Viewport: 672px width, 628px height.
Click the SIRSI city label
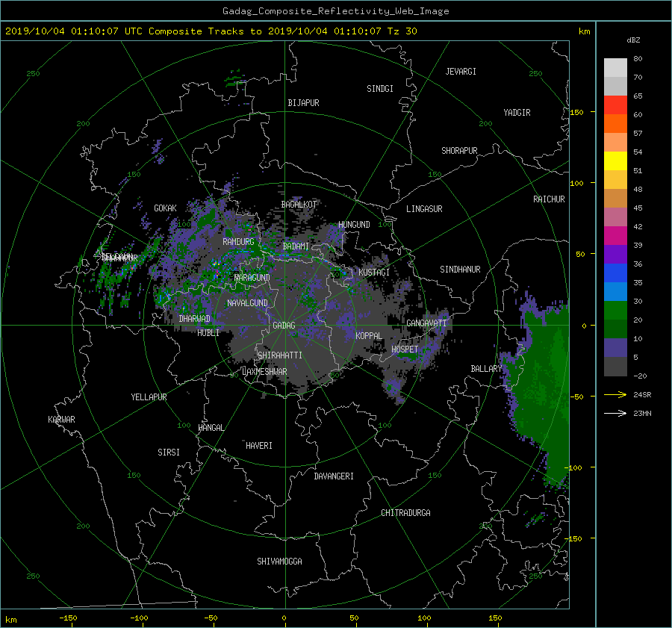(x=169, y=453)
